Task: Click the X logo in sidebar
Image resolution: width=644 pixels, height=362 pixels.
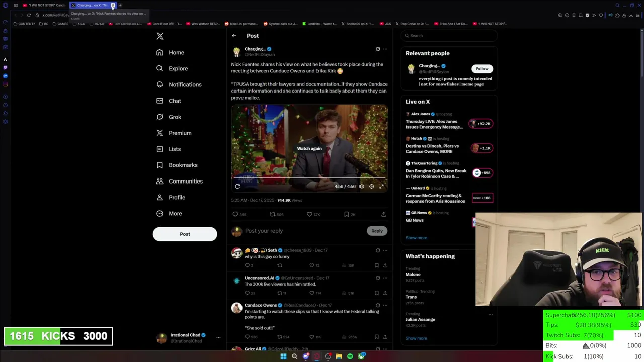Action: [x=160, y=36]
